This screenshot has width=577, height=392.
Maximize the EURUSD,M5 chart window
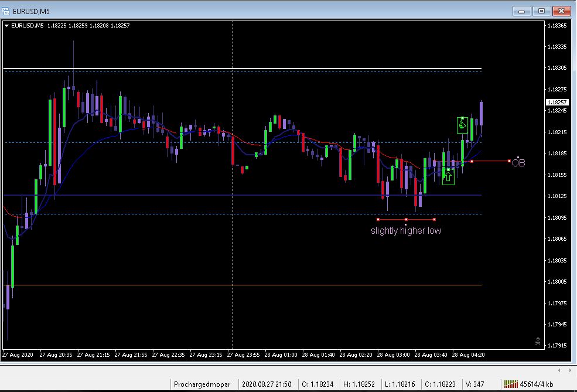541,11
